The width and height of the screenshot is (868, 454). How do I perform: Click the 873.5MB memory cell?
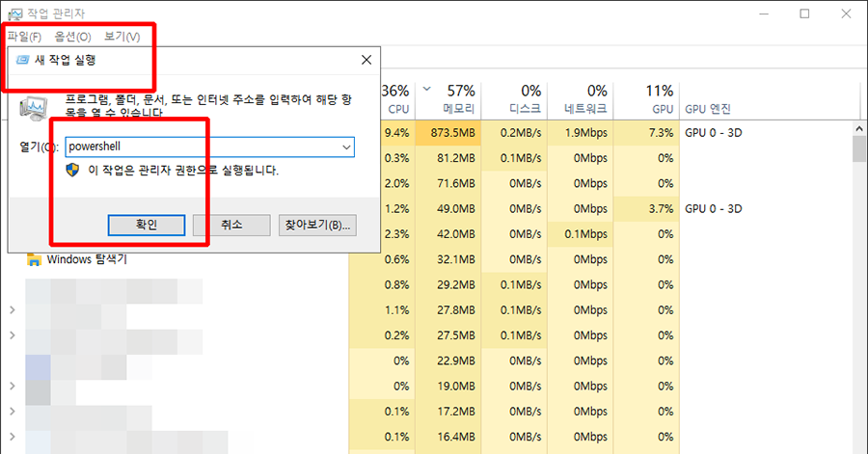tap(448, 133)
